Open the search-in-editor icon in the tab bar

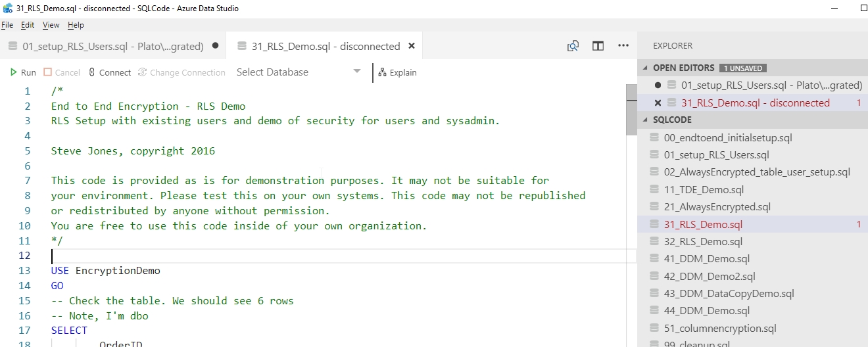(573, 46)
